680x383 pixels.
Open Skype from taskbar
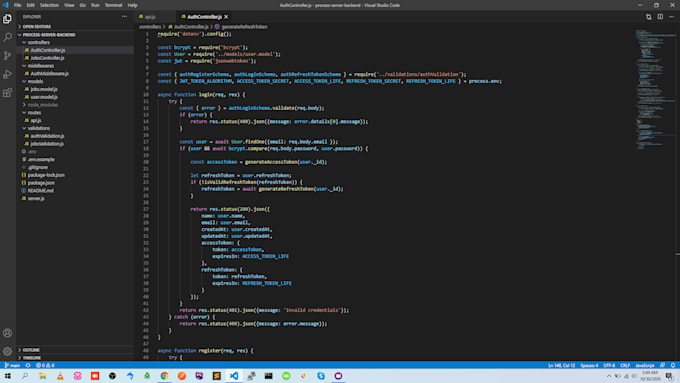(x=321, y=376)
